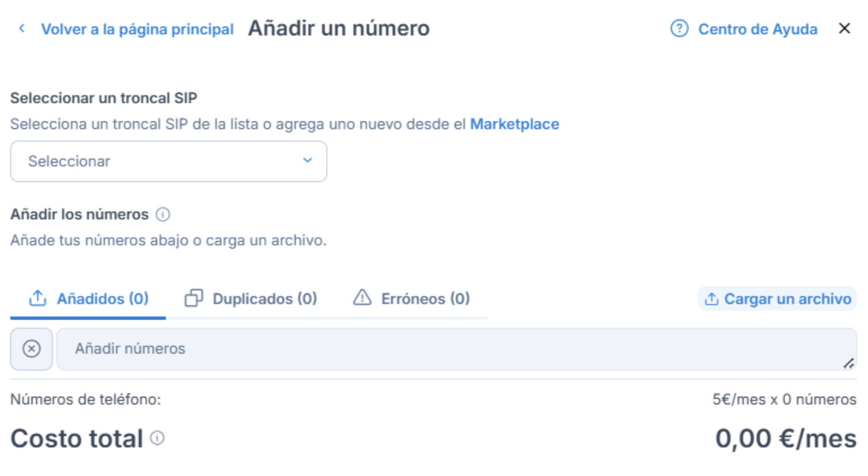Switch to the Duplicados (0) tab
This screenshot has width=868, height=476.
[264, 299]
